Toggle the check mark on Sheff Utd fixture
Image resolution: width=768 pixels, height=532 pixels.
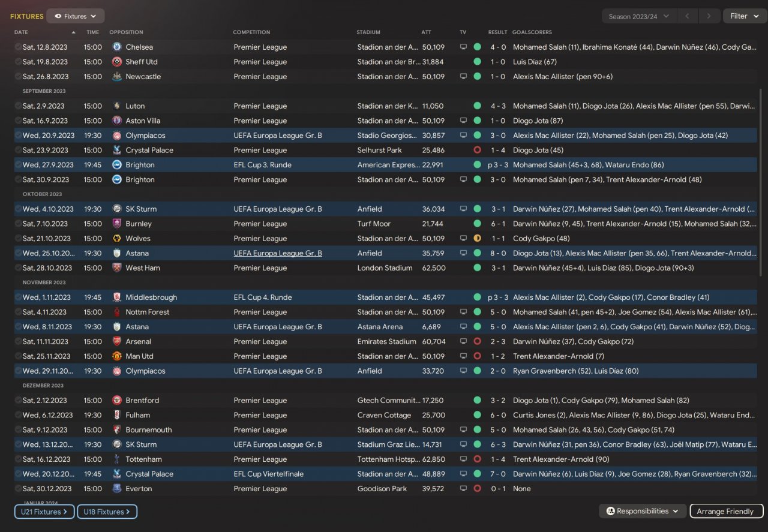[x=18, y=62]
